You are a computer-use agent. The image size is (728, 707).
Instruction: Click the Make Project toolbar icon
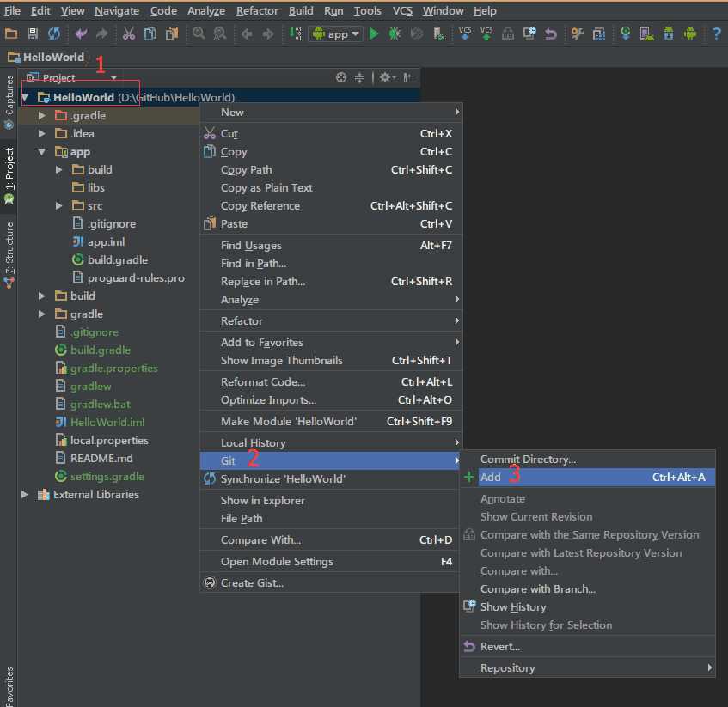click(295, 34)
